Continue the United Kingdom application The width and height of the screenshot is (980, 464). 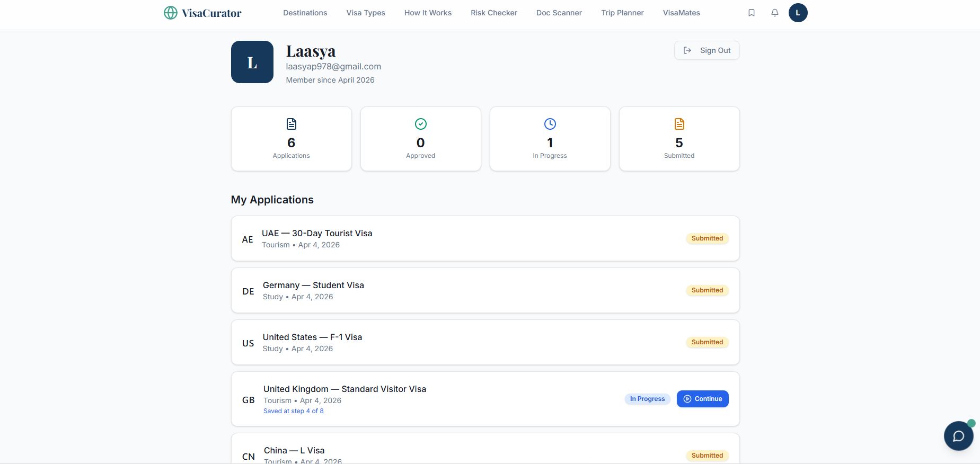tap(703, 399)
